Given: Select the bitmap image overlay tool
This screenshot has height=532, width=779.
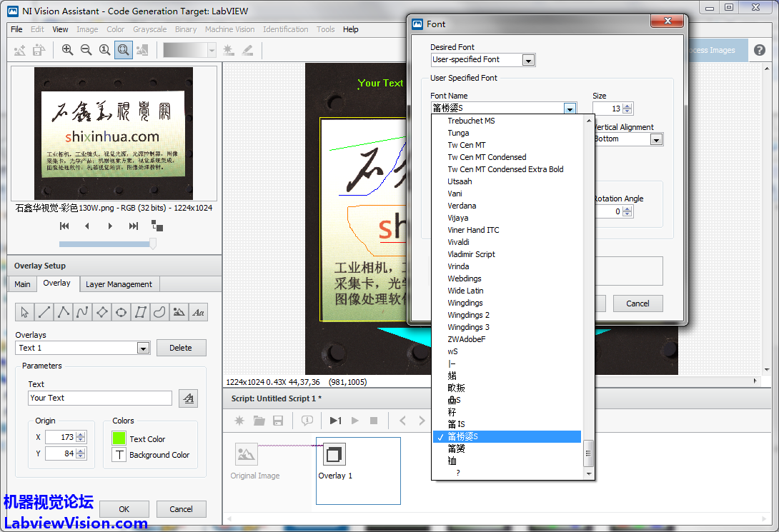Looking at the screenshot, I should coord(179,312).
